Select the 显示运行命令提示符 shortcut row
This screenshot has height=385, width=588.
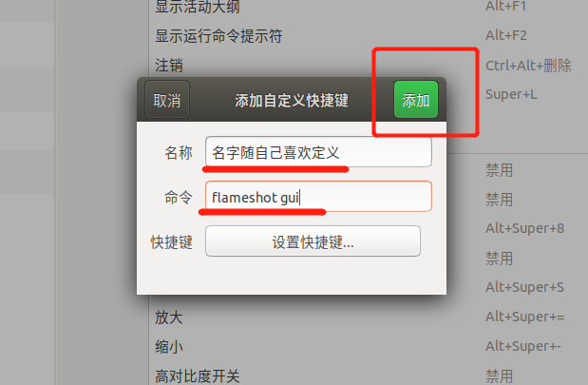(x=369, y=36)
